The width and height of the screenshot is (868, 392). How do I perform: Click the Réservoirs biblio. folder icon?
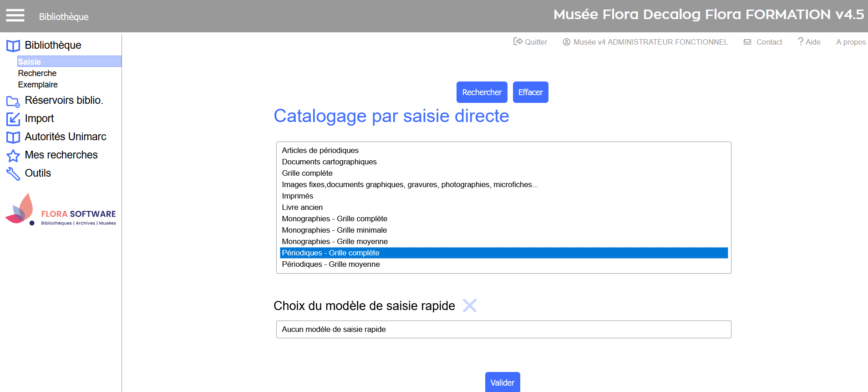point(13,101)
